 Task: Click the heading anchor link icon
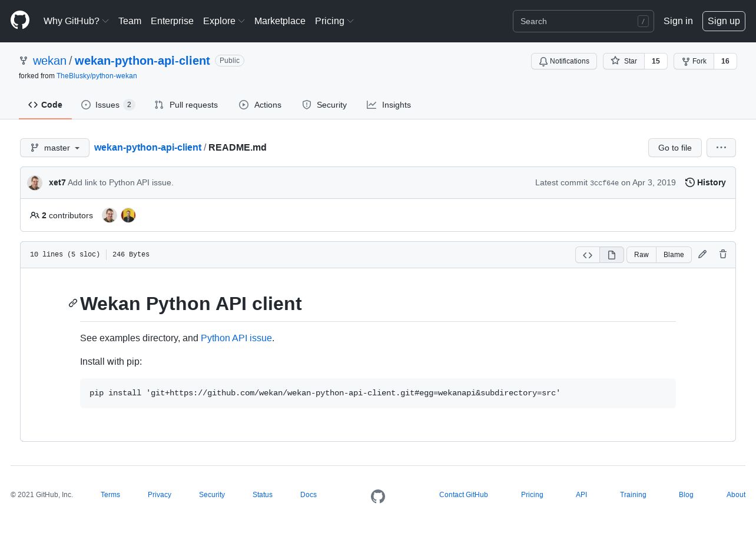tap(73, 303)
